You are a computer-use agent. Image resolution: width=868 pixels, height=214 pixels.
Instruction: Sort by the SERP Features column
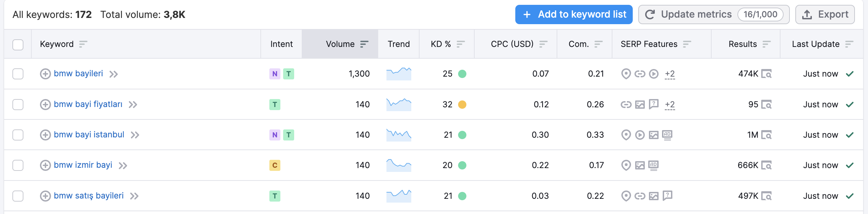pos(687,44)
